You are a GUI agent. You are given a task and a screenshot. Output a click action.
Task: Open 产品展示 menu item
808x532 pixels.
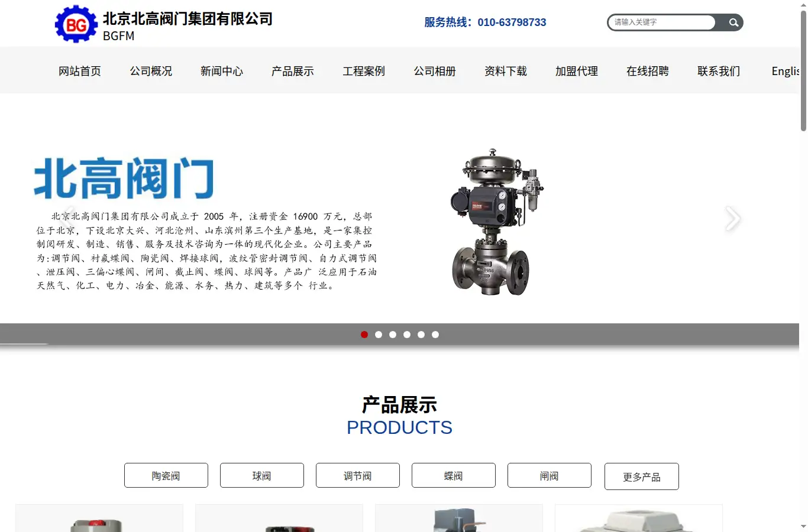pos(293,71)
